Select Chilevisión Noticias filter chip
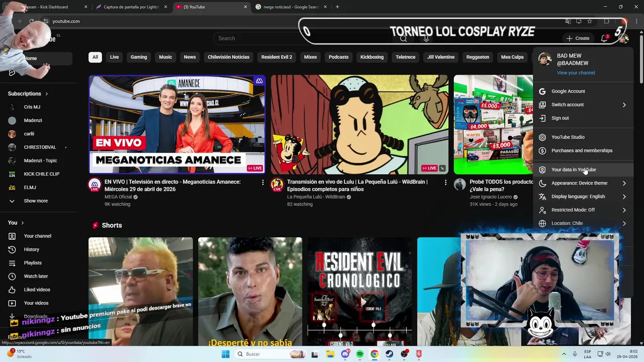Screen dimensions: 644x362 tap(228, 57)
